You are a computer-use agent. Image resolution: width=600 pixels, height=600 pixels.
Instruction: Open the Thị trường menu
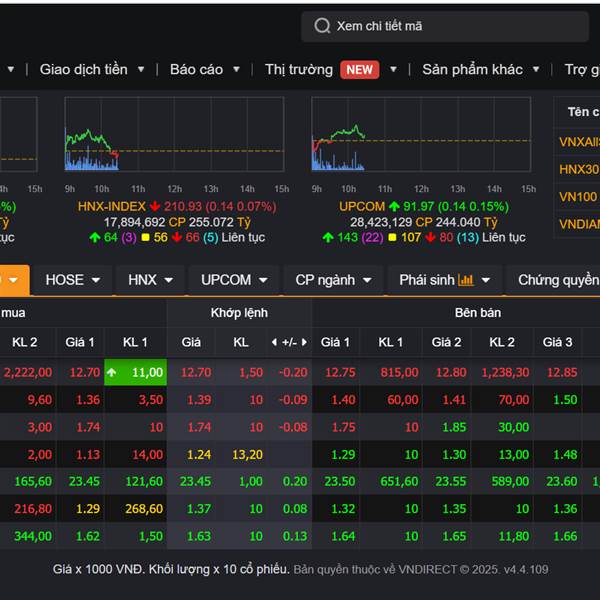pyautogui.click(x=298, y=70)
